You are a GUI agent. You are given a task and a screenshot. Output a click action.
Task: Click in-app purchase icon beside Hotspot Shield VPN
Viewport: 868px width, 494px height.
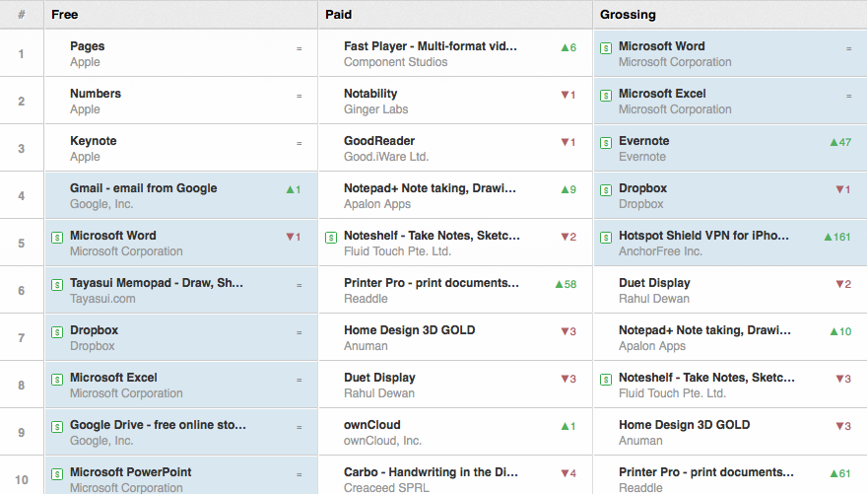[606, 238]
